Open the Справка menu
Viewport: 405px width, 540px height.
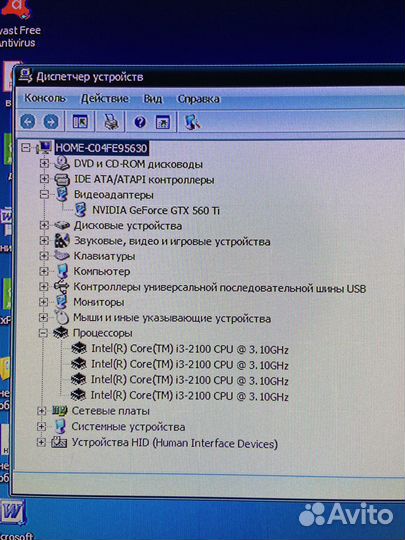coord(199,99)
